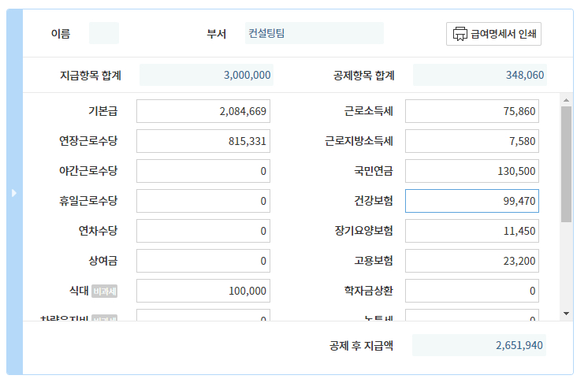Select the 기본급 amount field
The image size is (588, 379).
(x=203, y=111)
